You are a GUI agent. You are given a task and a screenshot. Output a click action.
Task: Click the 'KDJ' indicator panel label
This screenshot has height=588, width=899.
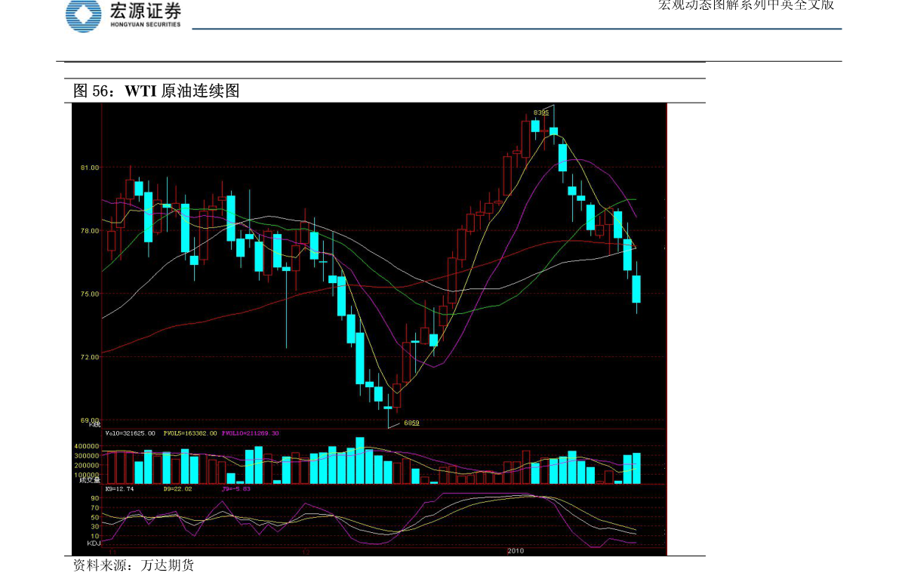click(x=94, y=543)
